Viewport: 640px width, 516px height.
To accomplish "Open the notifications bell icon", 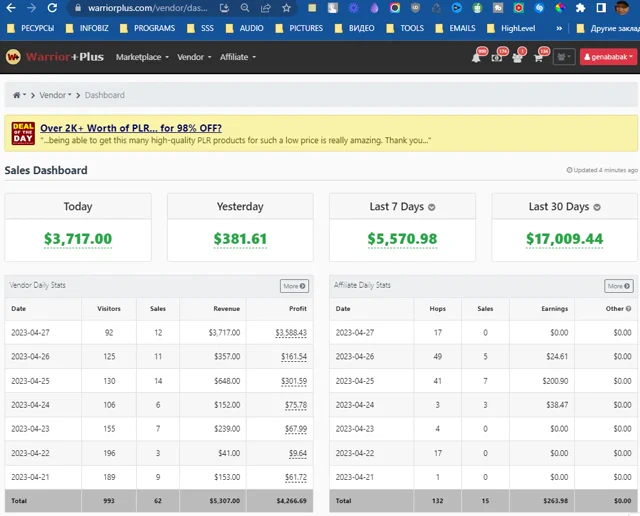I will [x=476, y=57].
